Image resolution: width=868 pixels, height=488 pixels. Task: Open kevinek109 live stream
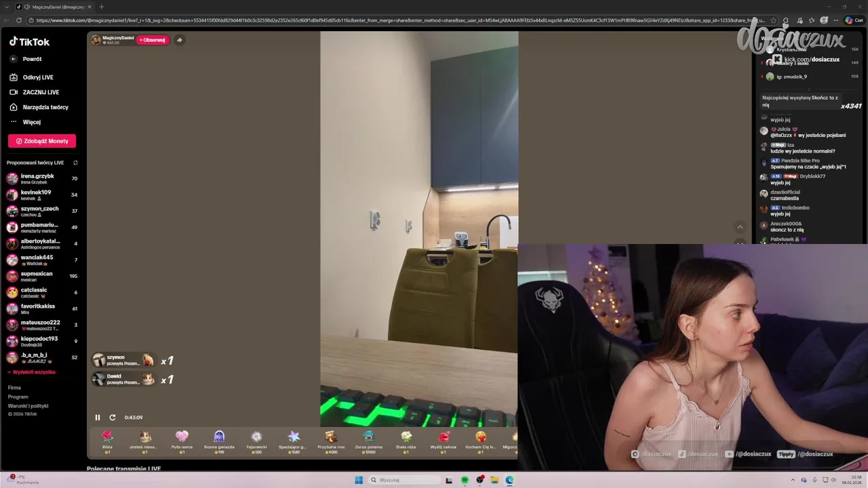pyautogui.click(x=42, y=195)
